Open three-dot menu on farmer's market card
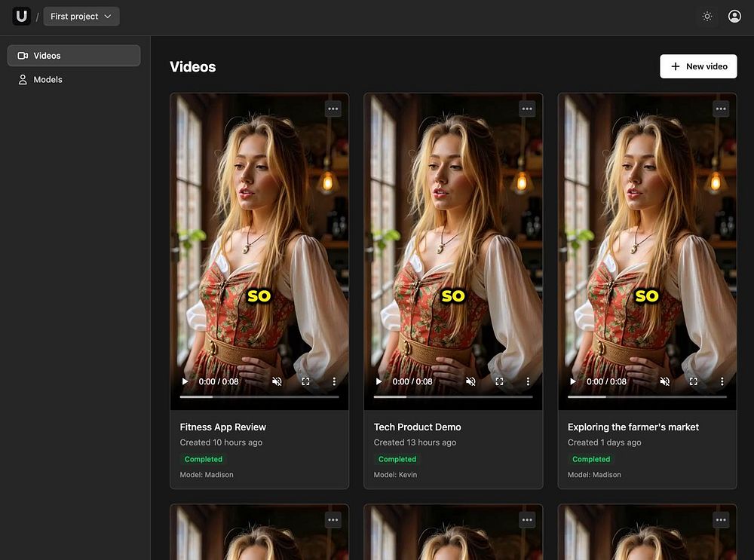The height and width of the screenshot is (560, 754). coord(721,109)
